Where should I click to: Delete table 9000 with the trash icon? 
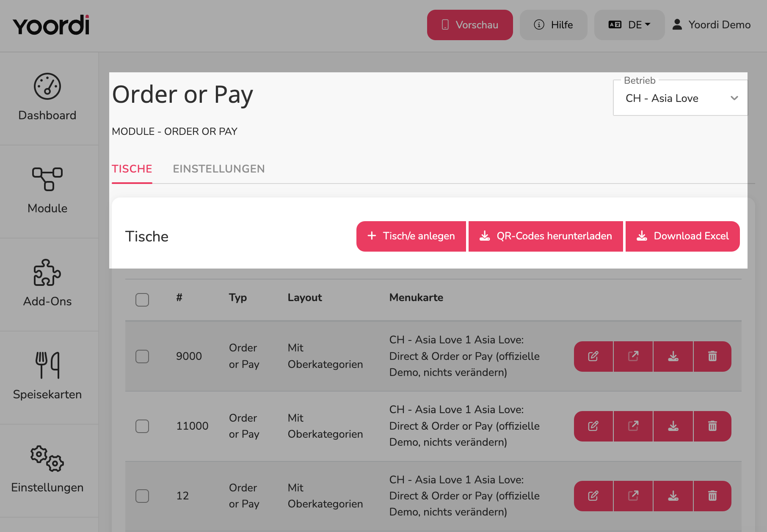click(x=712, y=356)
